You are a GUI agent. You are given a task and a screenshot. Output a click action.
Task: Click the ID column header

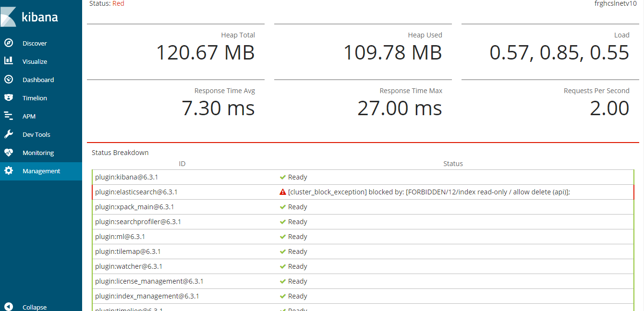pos(182,164)
